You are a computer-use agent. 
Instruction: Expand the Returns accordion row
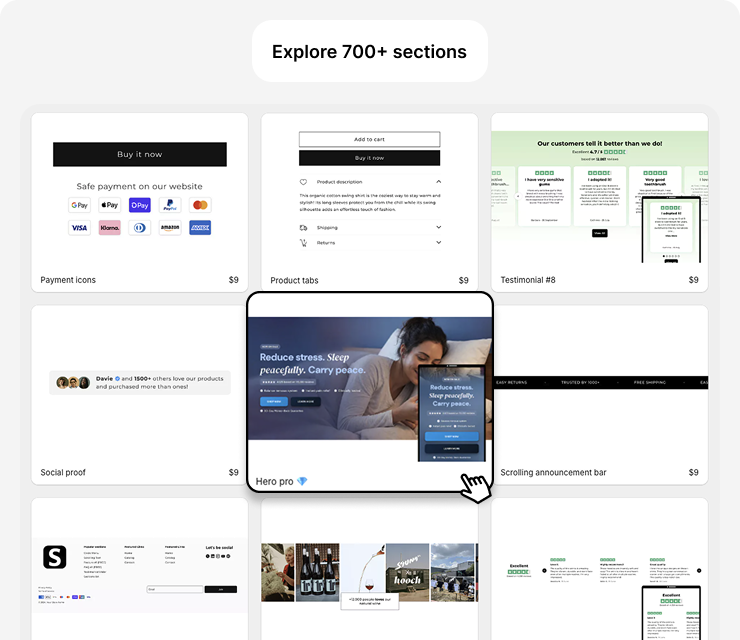tap(369, 243)
